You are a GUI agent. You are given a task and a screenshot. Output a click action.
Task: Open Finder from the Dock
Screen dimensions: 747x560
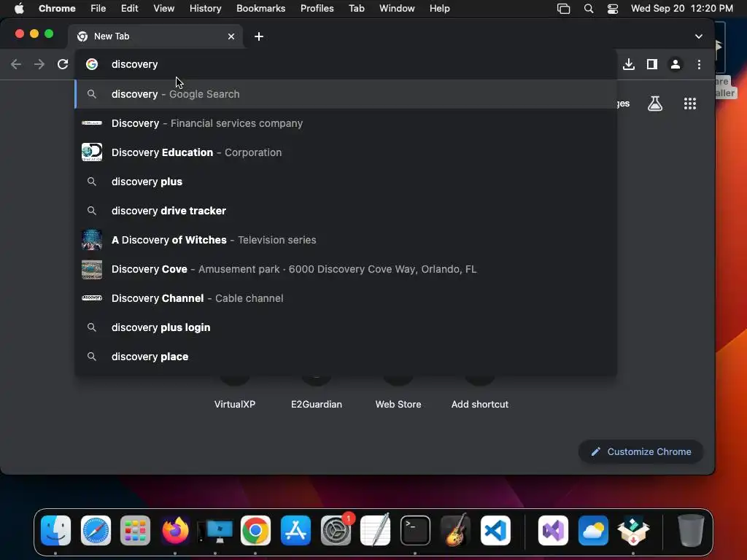(55, 531)
